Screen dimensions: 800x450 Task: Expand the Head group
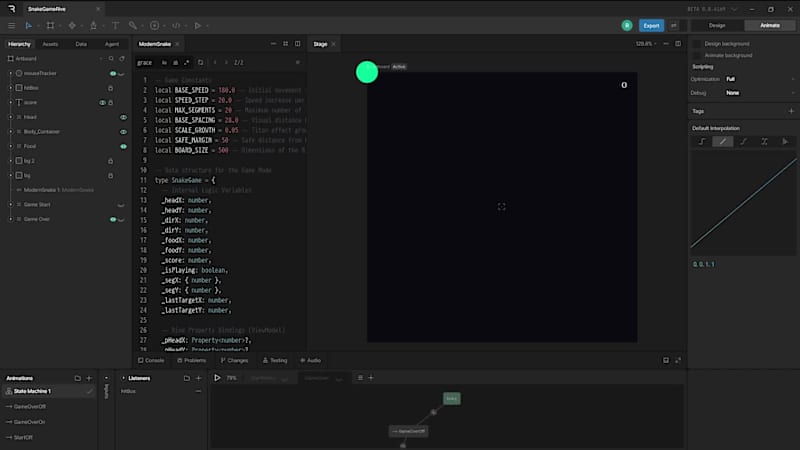pos(10,117)
